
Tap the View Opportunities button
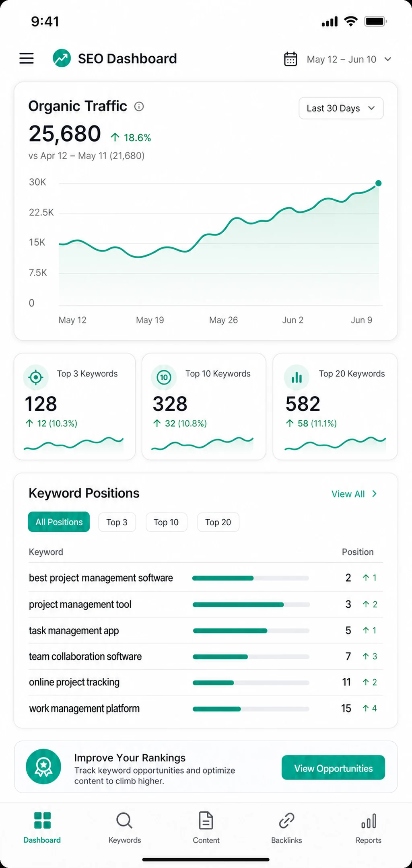(333, 767)
